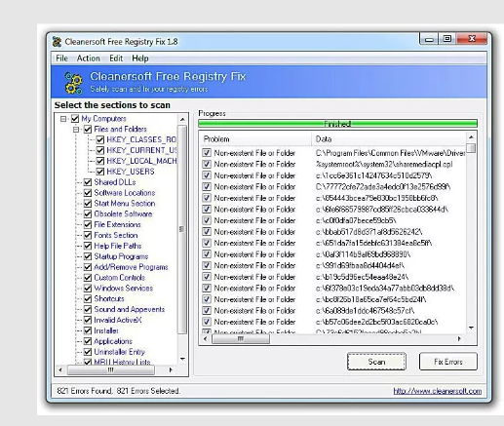Open the cleanersoft.com website link
This screenshot has width=504, height=426.
click(x=438, y=391)
